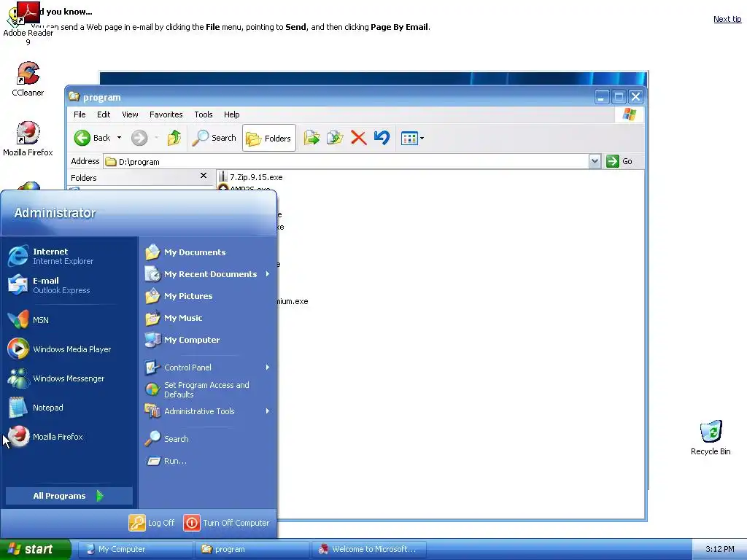Viewport: 747px width, 560px height.
Task: Open the Views dropdown button
Action: pos(412,138)
